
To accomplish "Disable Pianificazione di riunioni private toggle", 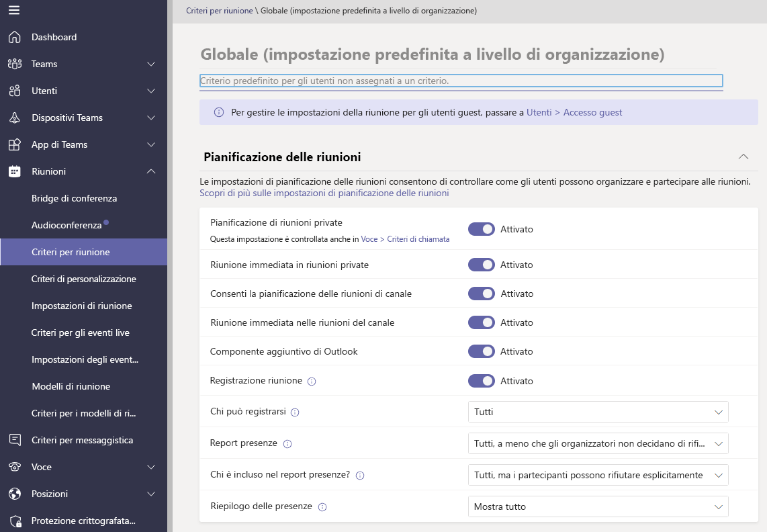I will [x=481, y=229].
